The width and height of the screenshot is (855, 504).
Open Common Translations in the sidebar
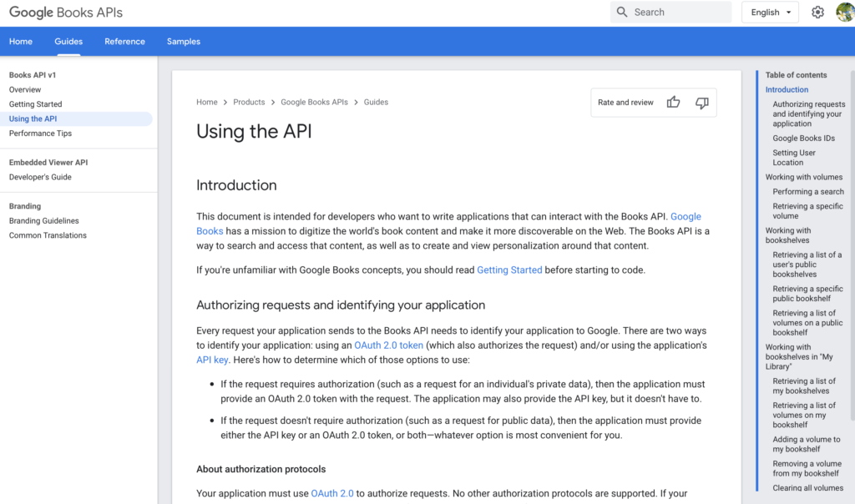coord(48,235)
